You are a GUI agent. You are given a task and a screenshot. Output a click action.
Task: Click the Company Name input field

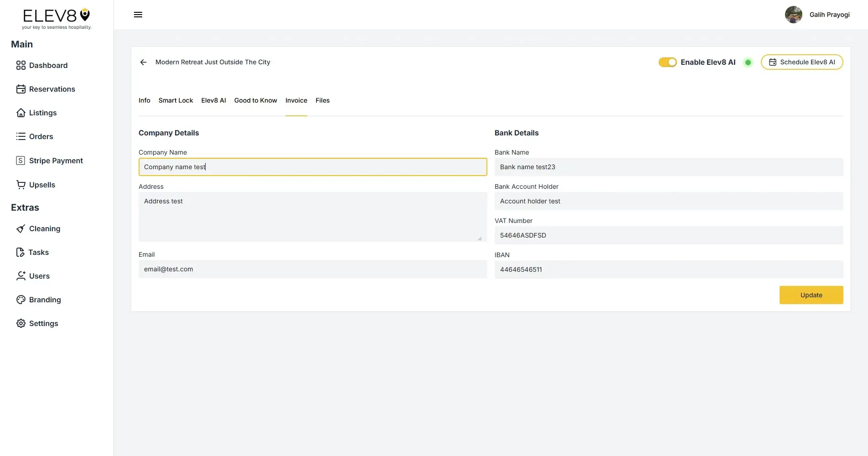[x=312, y=167]
